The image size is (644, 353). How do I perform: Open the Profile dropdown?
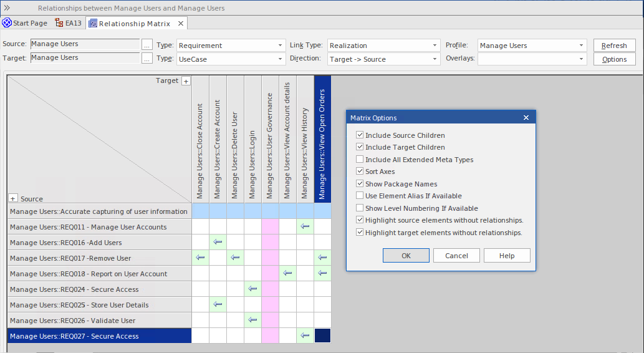click(581, 46)
